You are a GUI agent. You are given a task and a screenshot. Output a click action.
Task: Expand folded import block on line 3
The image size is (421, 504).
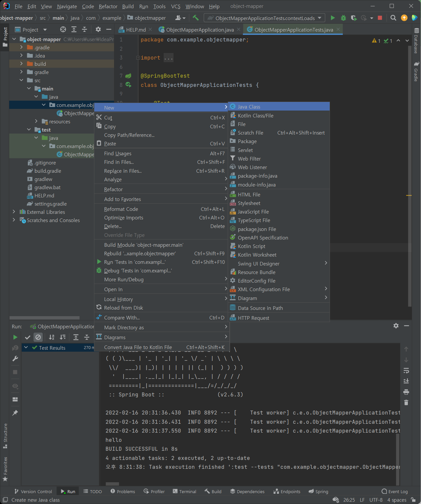138,58
